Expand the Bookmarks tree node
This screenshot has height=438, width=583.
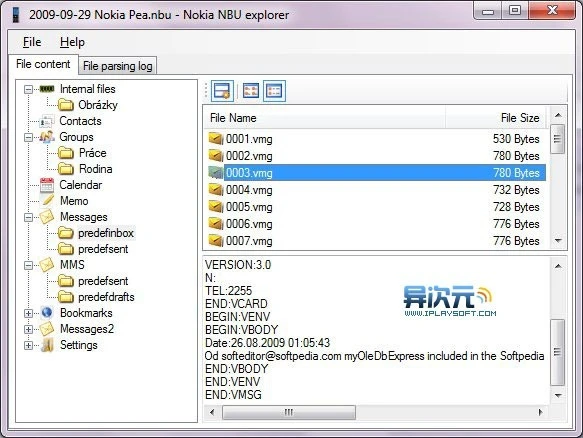[x=28, y=313]
